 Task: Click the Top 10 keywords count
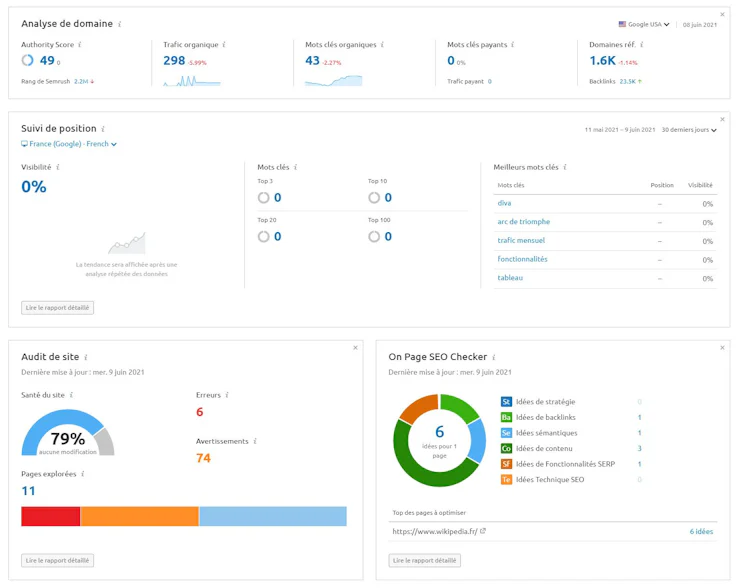(x=388, y=198)
